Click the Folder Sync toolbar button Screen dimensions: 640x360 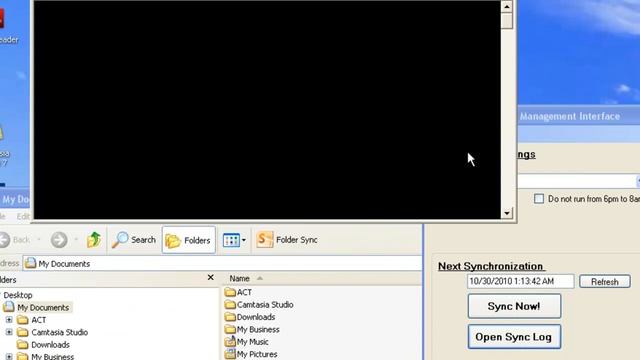(x=287, y=240)
